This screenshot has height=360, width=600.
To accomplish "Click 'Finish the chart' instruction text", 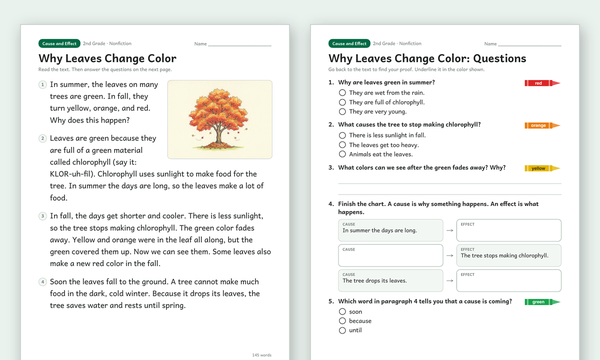I will coord(438,208).
